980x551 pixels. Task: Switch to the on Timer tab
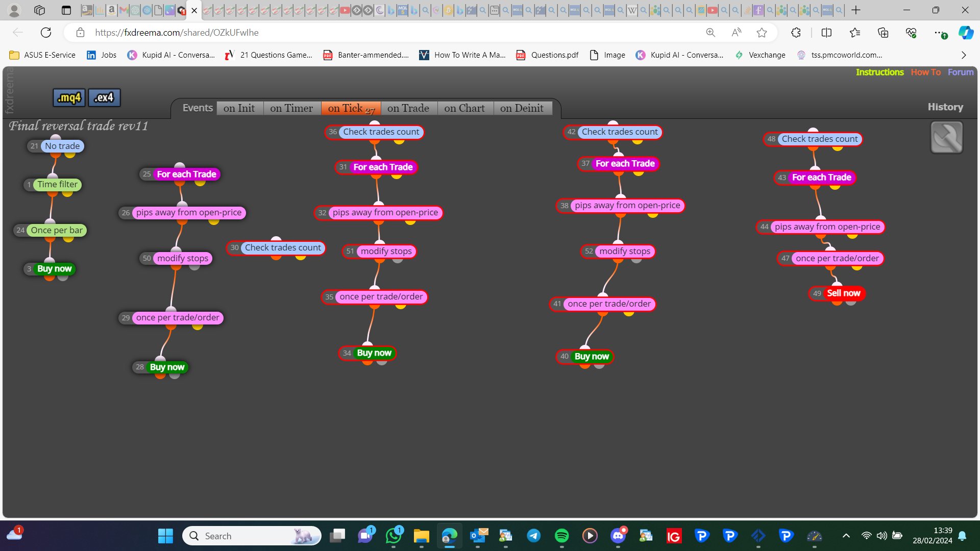click(x=291, y=108)
